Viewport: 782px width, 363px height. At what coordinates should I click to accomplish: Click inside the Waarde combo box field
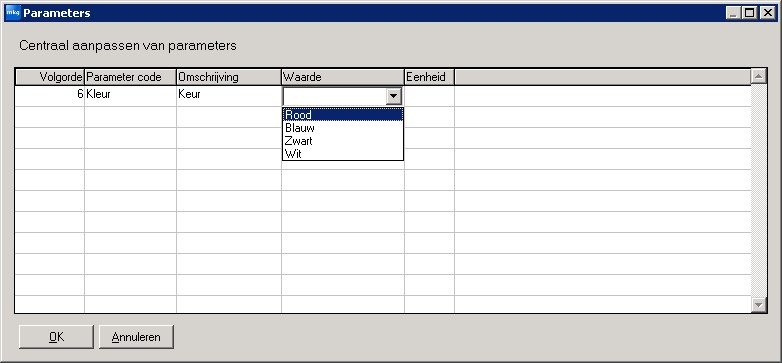(x=335, y=96)
